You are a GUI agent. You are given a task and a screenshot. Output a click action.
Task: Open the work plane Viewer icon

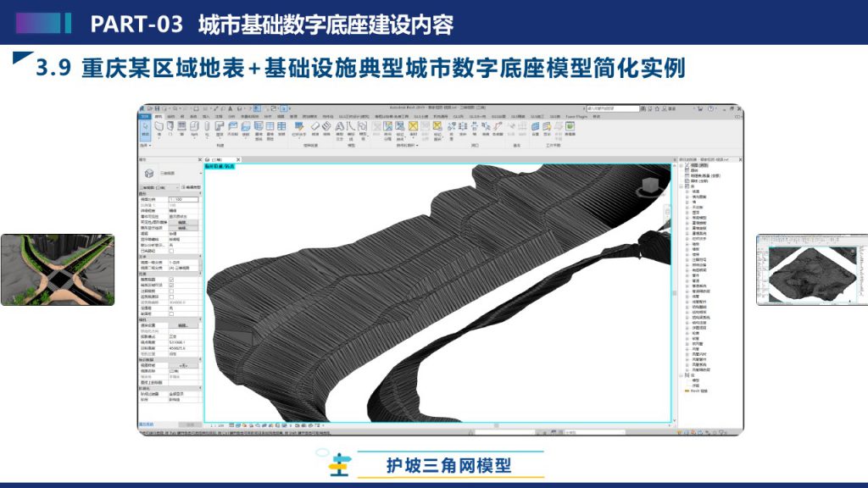click(x=570, y=127)
